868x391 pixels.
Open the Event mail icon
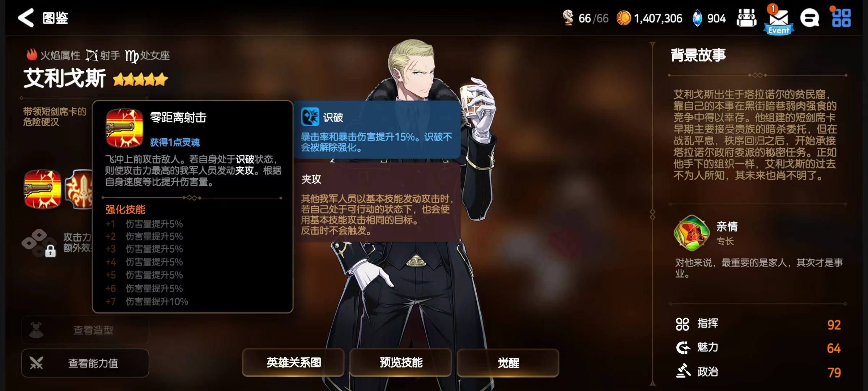pyautogui.click(x=779, y=20)
